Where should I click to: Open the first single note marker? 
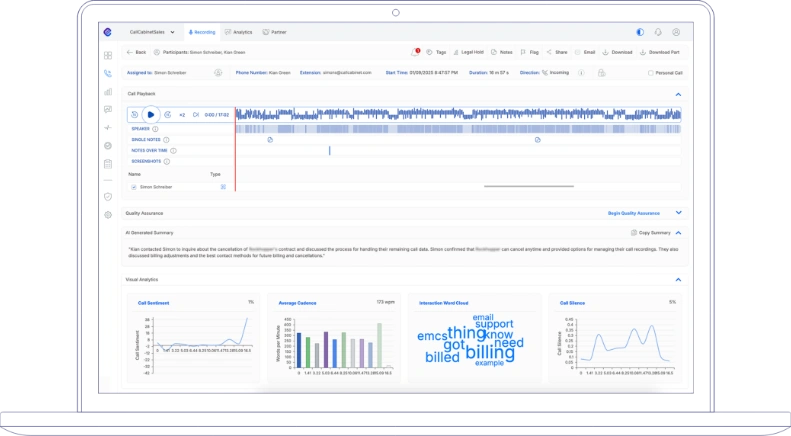(x=270, y=140)
